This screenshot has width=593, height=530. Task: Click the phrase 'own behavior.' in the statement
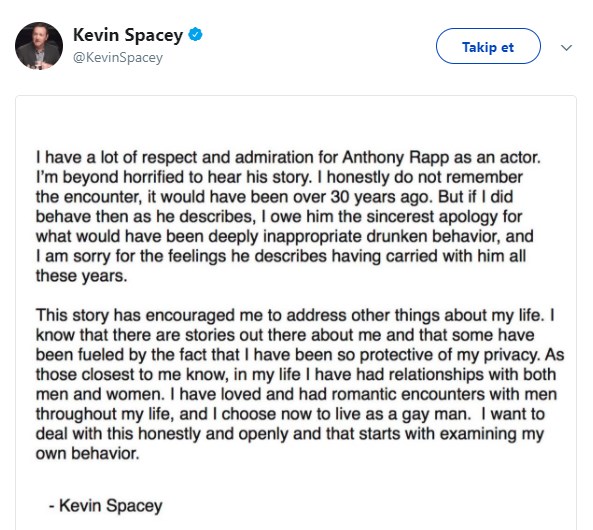pyautogui.click(x=87, y=453)
